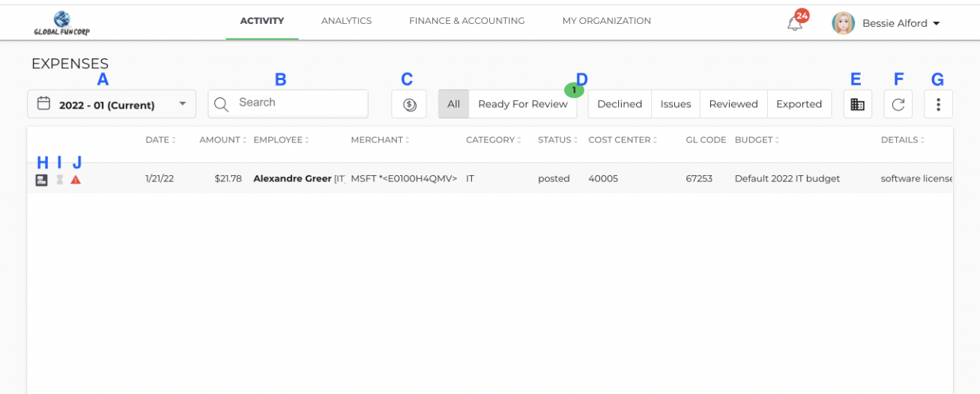
Task: Open the notifications bell icon
Action: (795, 23)
